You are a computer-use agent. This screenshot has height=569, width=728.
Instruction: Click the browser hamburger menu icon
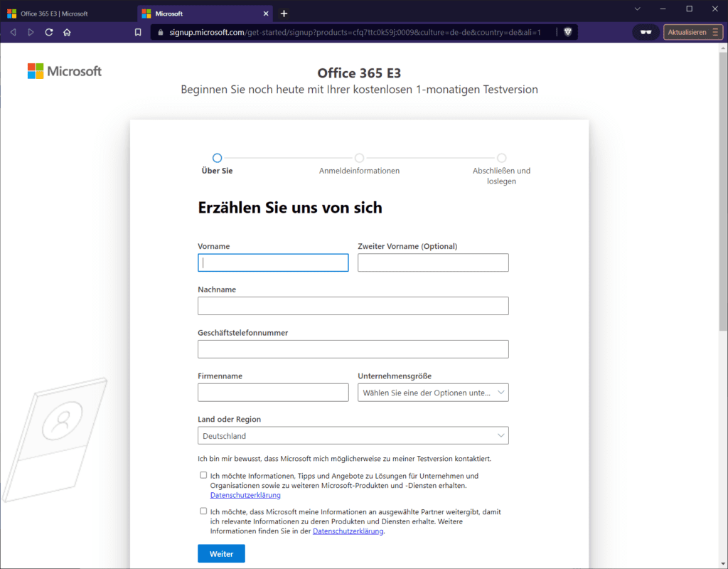point(715,32)
